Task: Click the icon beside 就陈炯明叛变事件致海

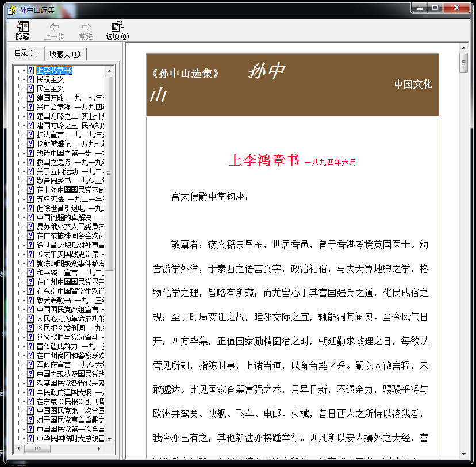Action: (x=30, y=263)
